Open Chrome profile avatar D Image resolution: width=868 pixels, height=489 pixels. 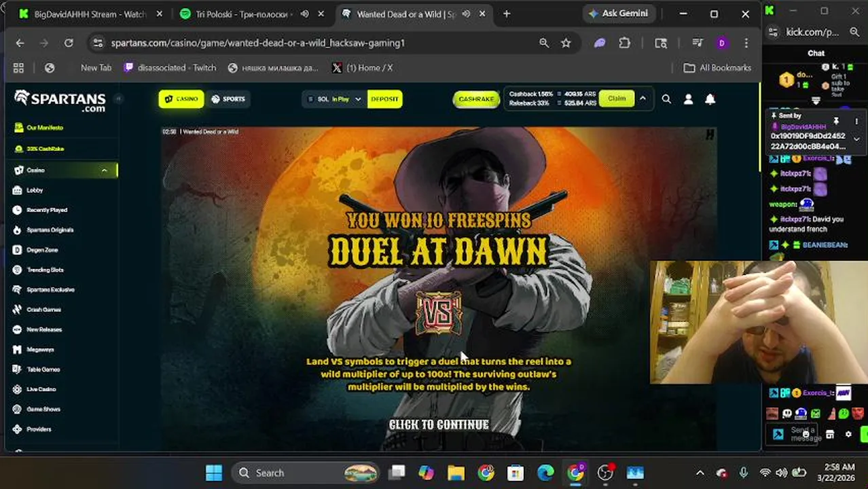click(721, 43)
